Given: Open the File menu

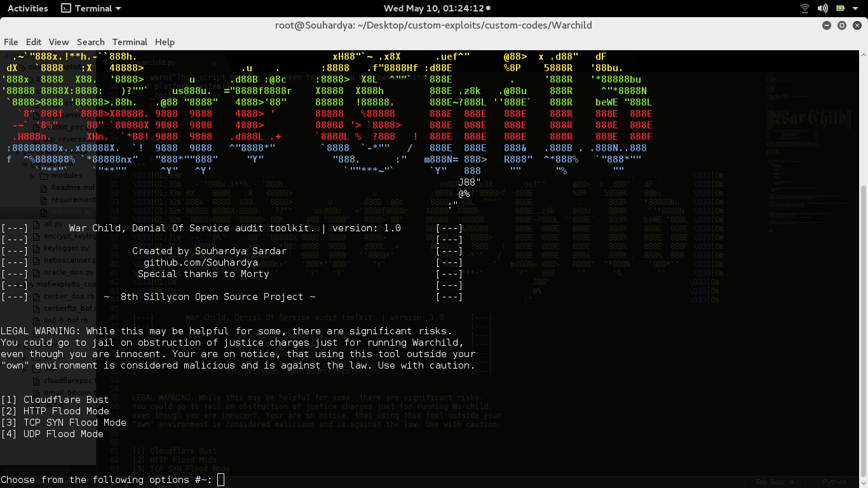Looking at the screenshot, I should 11,42.
